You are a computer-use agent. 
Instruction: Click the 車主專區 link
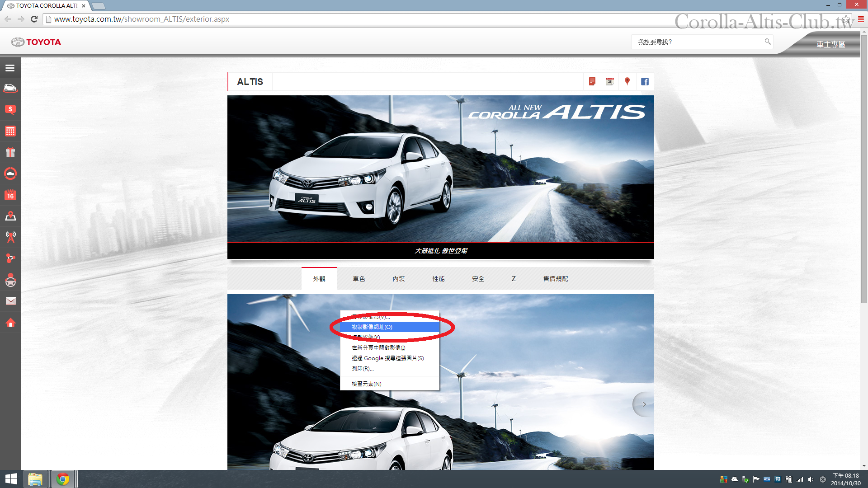(x=830, y=44)
